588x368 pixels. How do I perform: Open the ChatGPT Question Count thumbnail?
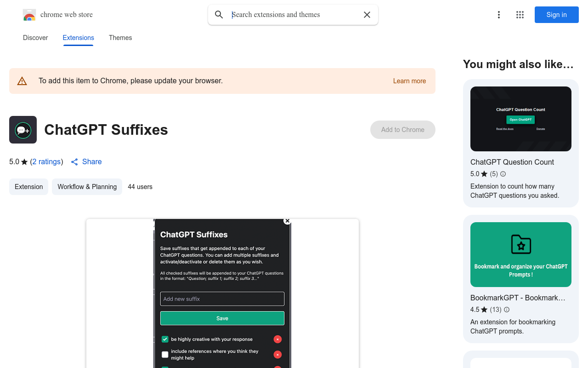point(521,119)
